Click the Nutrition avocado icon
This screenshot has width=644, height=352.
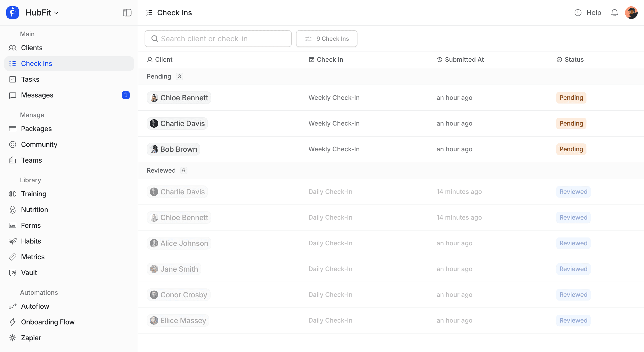point(13,210)
